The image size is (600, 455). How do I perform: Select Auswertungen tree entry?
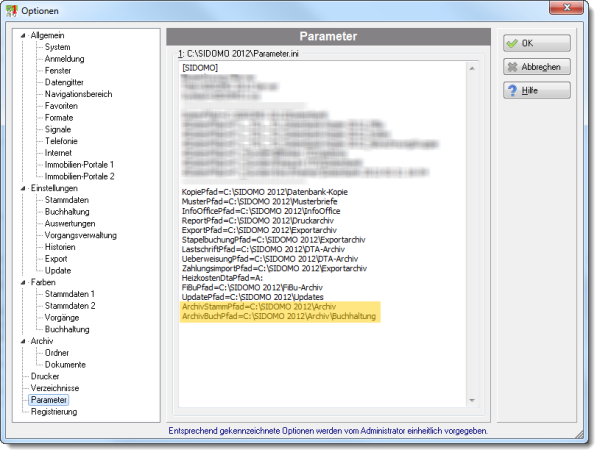tap(70, 224)
